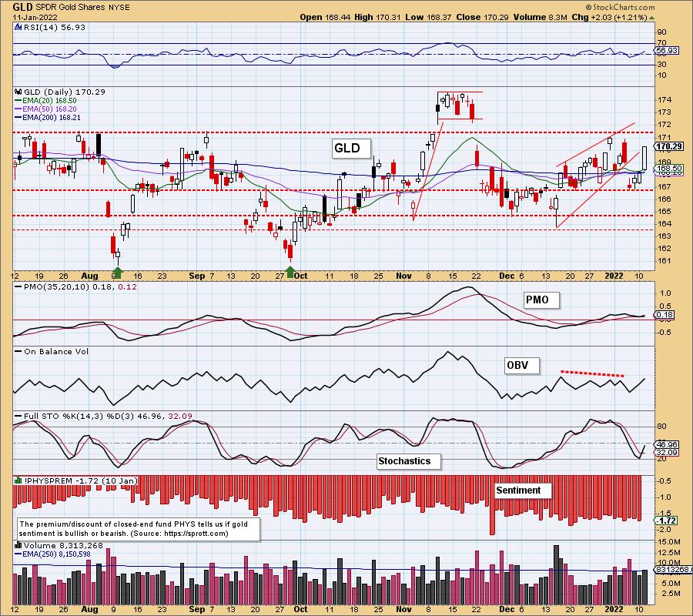
Task: Click the GLD annotation box
Action: pyautogui.click(x=351, y=148)
